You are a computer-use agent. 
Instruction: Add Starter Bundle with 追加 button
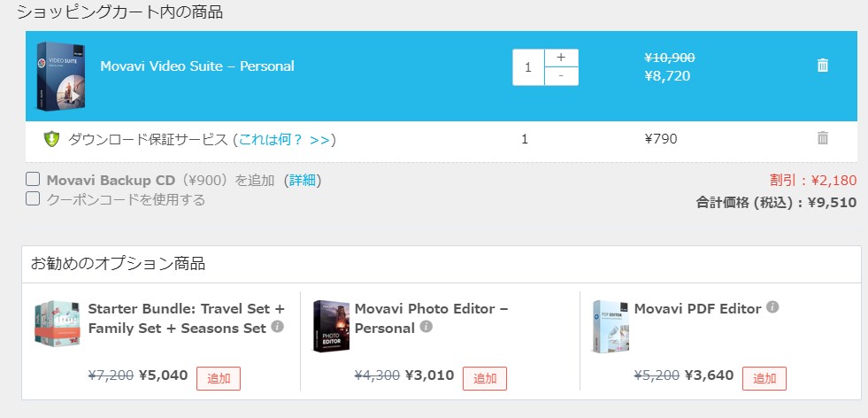pyautogui.click(x=219, y=379)
